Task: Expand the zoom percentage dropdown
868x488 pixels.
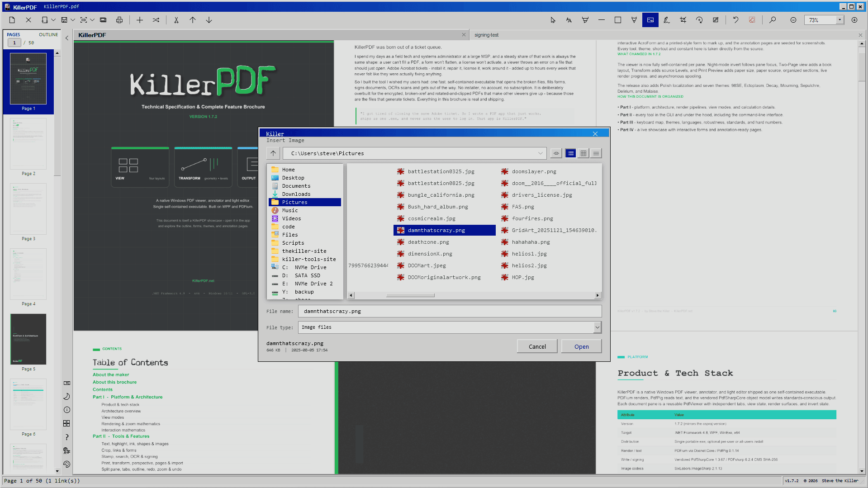Action: [840, 20]
